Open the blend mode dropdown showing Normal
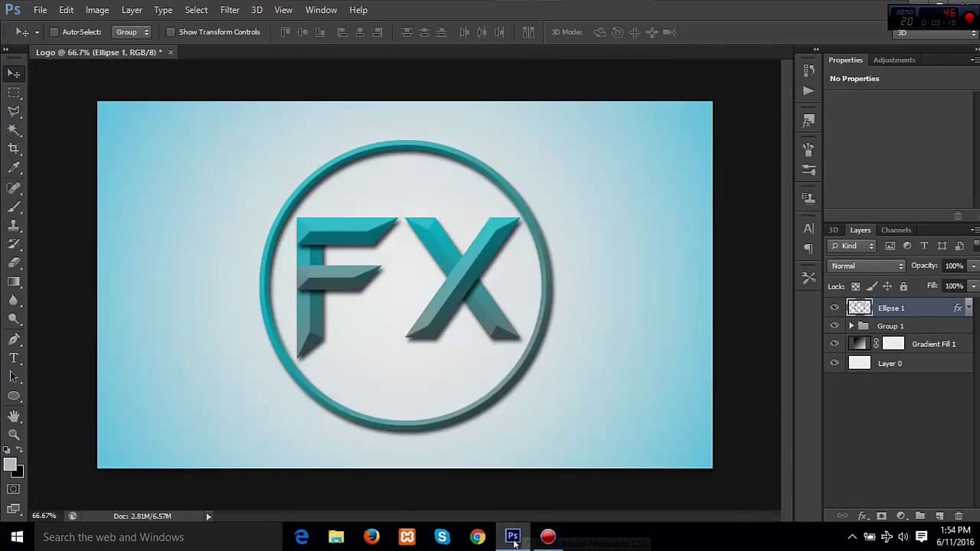The image size is (980, 551). 866,266
